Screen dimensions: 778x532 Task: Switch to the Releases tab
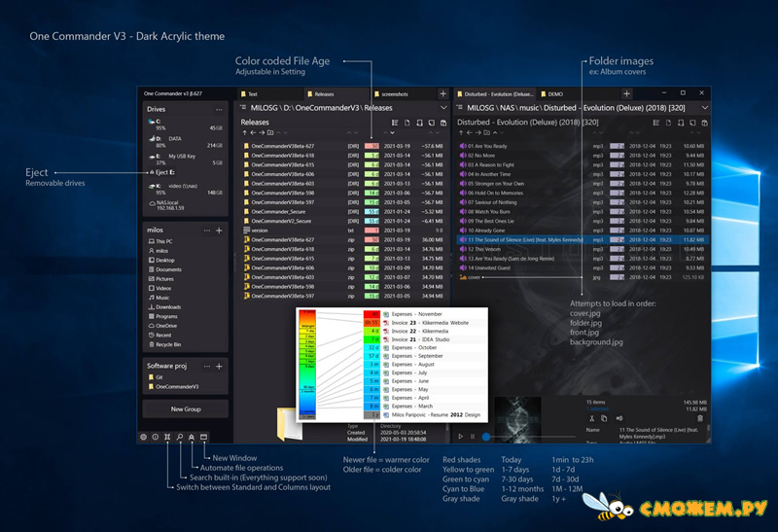[x=335, y=93]
